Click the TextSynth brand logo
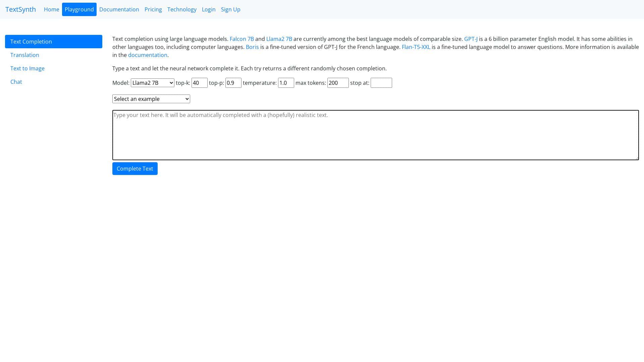 pos(20,9)
